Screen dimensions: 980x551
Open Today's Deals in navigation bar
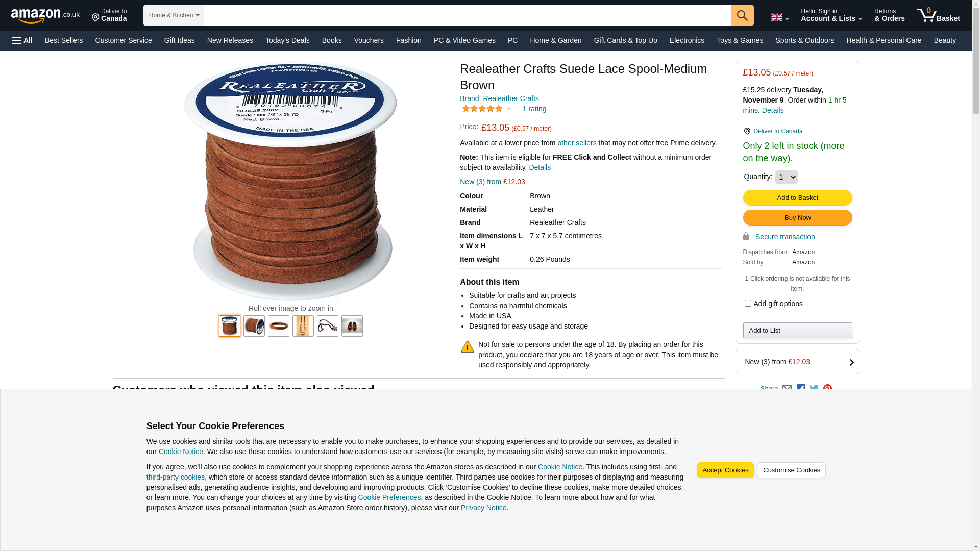[x=287, y=40]
